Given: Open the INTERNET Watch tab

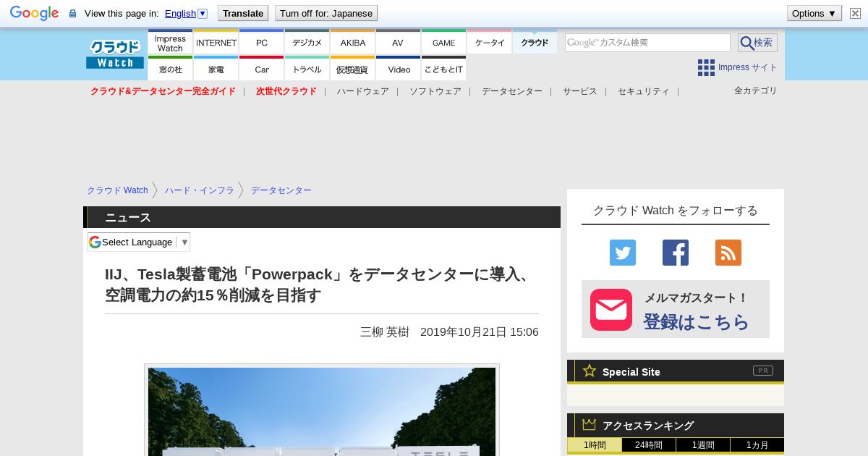Looking at the screenshot, I should pos(216,43).
